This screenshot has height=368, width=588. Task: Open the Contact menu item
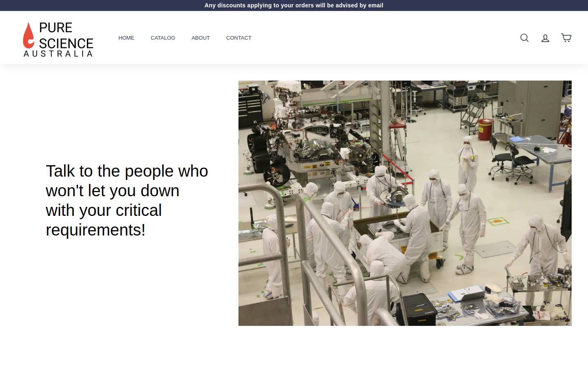coord(239,38)
